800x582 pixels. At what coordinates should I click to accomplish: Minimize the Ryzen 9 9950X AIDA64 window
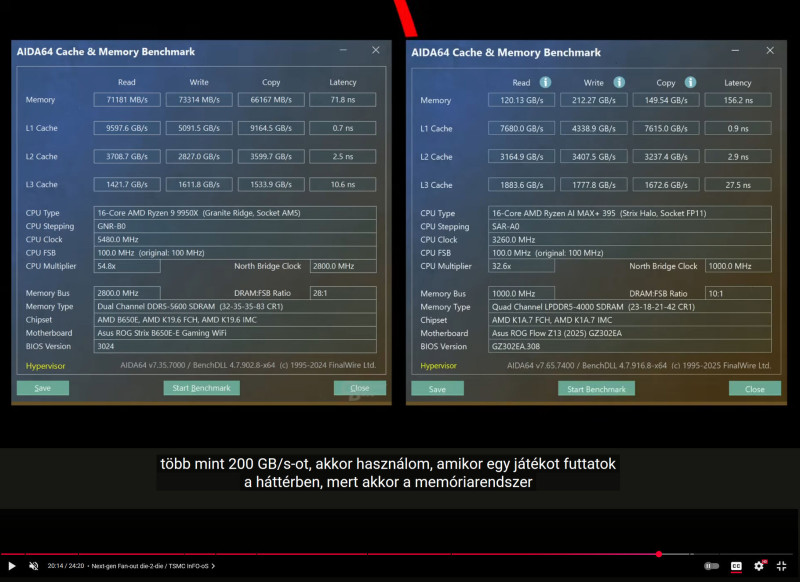pos(343,50)
